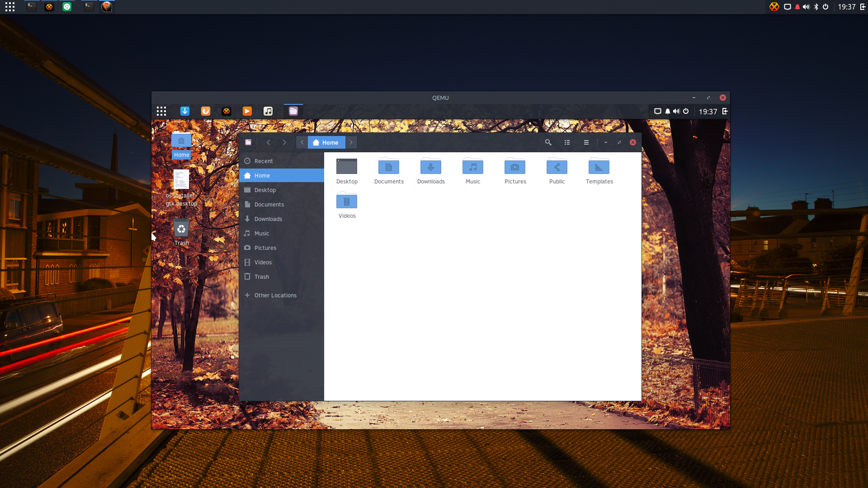This screenshot has width=868, height=488.
Task: Select Music in the sidebar
Action: 282,233
